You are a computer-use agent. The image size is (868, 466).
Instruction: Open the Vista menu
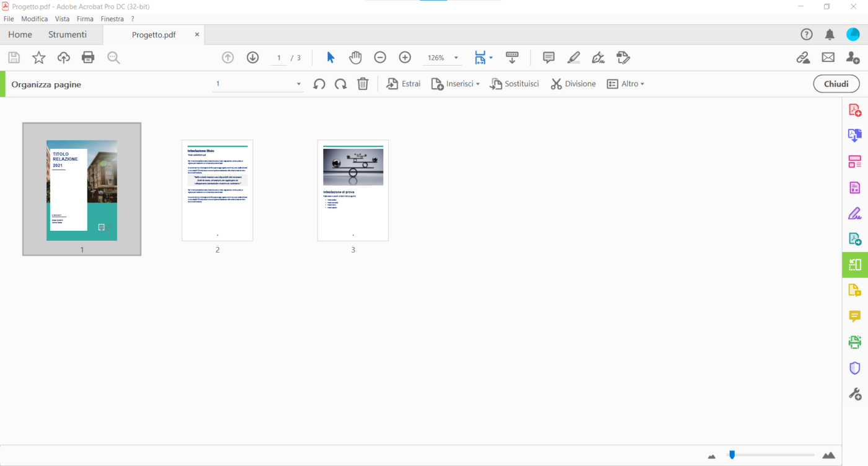[x=62, y=19]
